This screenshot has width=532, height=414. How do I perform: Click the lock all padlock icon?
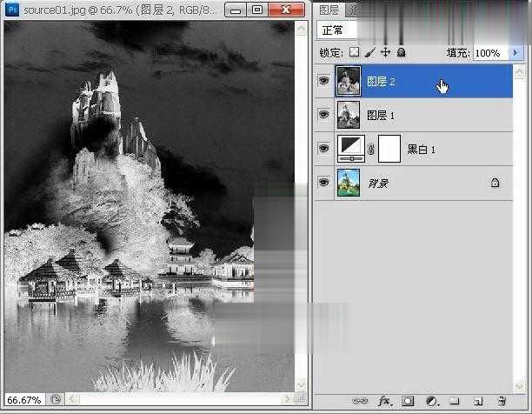point(401,52)
